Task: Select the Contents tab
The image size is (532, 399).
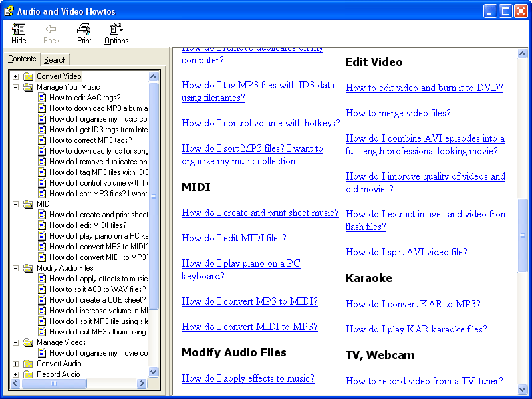Action: tap(22, 59)
